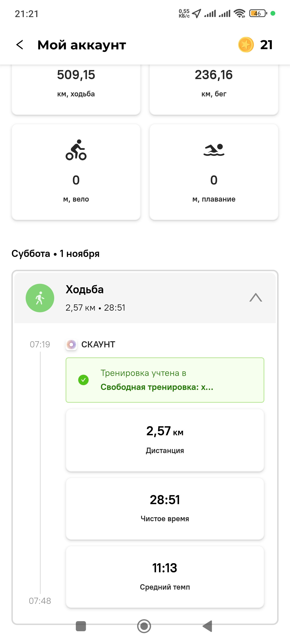This screenshot has width=290, height=644.
Task: Tap the cycling icon in the вело card
Action: (x=76, y=150)
